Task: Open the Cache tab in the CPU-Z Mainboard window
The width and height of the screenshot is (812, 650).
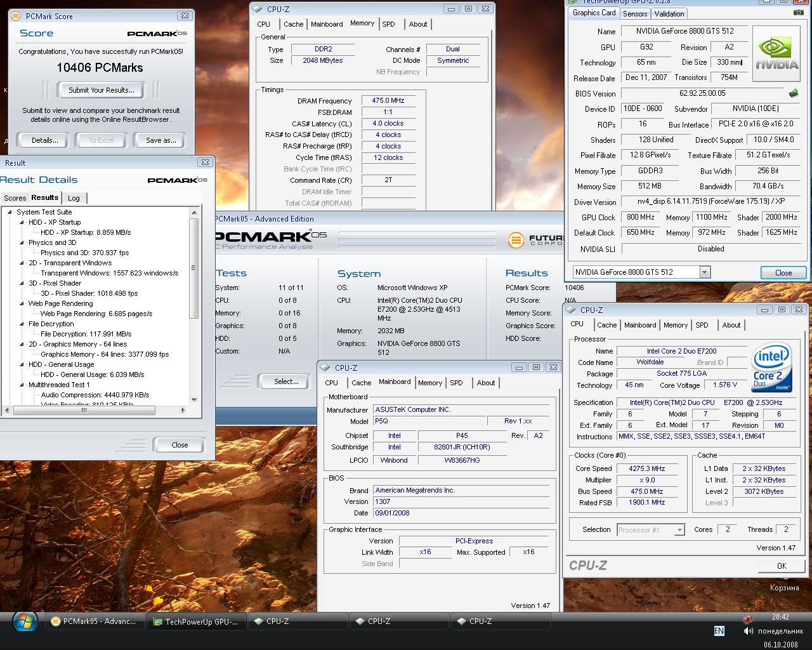Action: pos(361,383)
